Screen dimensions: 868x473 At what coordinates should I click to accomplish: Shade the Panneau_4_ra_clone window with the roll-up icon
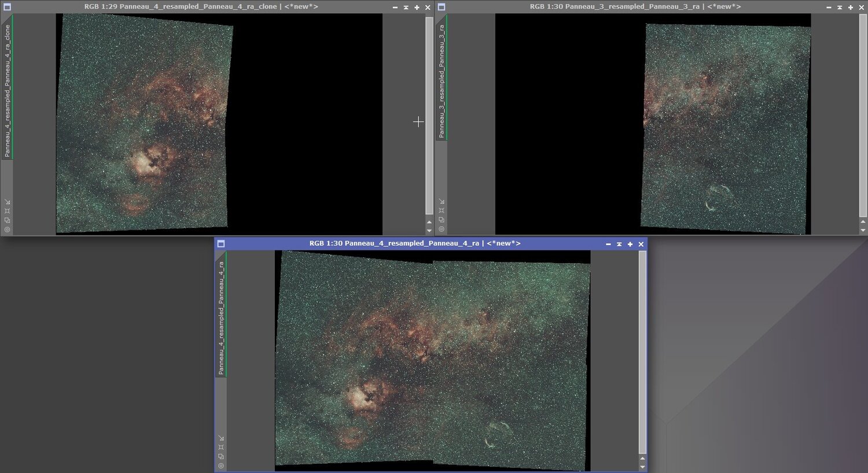tap(406, 8)
